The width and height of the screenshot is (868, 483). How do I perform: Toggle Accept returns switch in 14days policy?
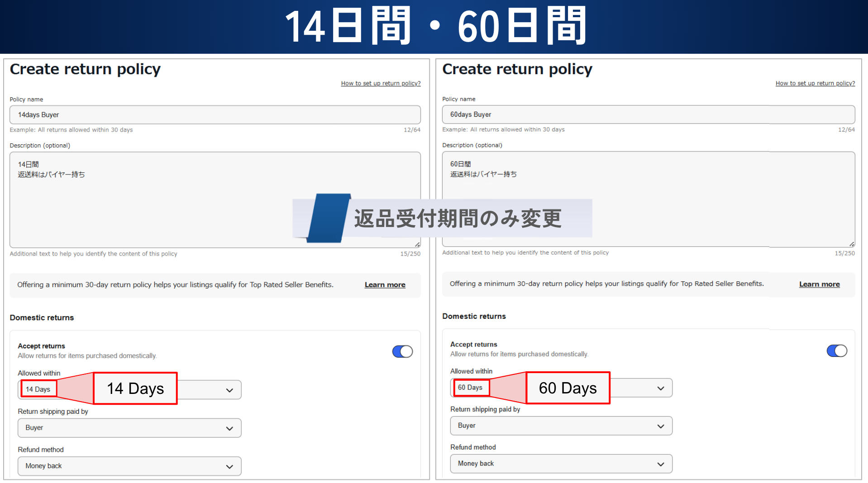[402, 351]
